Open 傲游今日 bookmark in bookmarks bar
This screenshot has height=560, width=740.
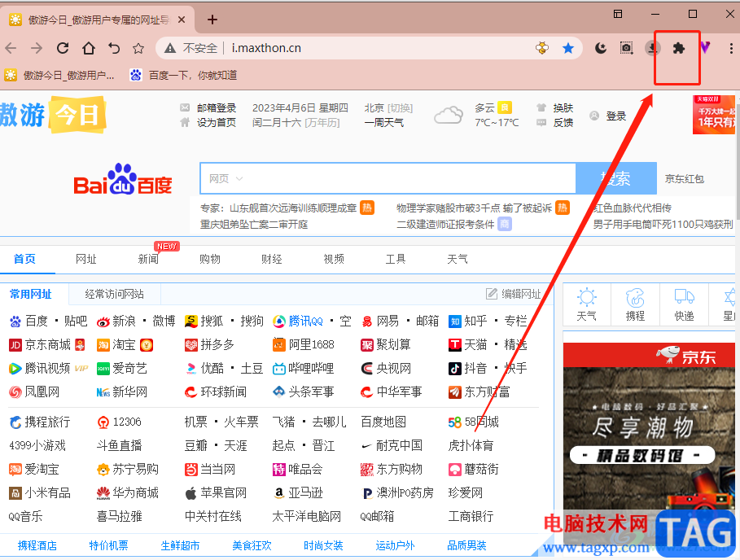click(x=59, y=75)
